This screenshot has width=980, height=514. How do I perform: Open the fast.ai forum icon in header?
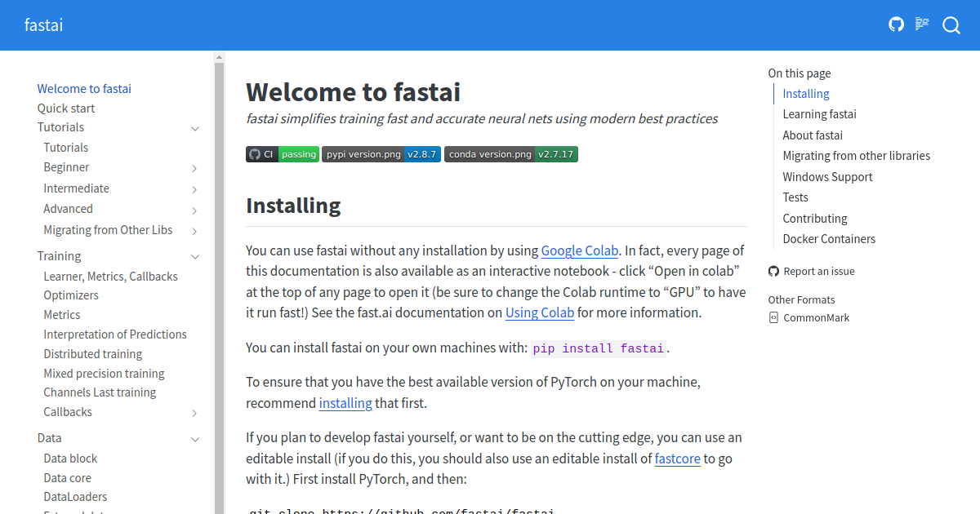point(922,24)
